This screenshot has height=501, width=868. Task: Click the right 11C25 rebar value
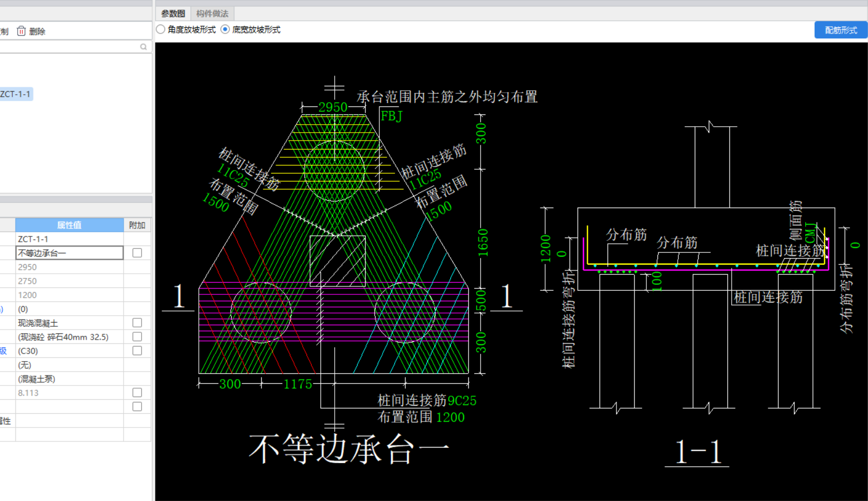coord(426,179)
